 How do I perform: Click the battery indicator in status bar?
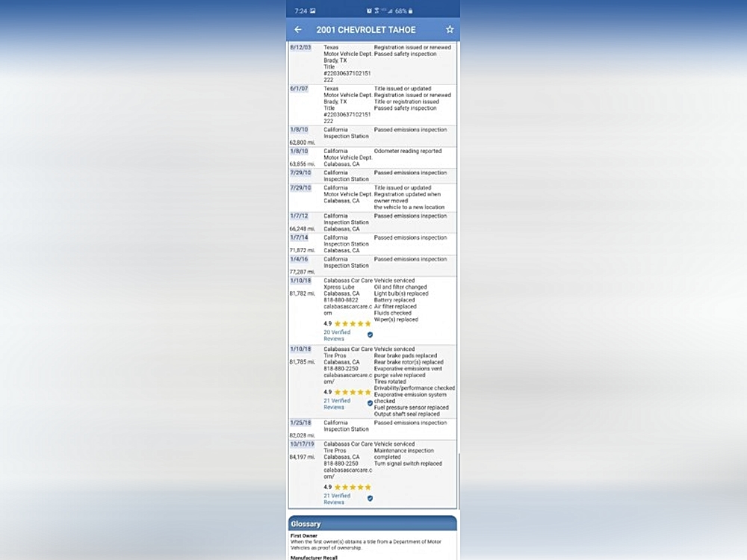click(409, 11)
